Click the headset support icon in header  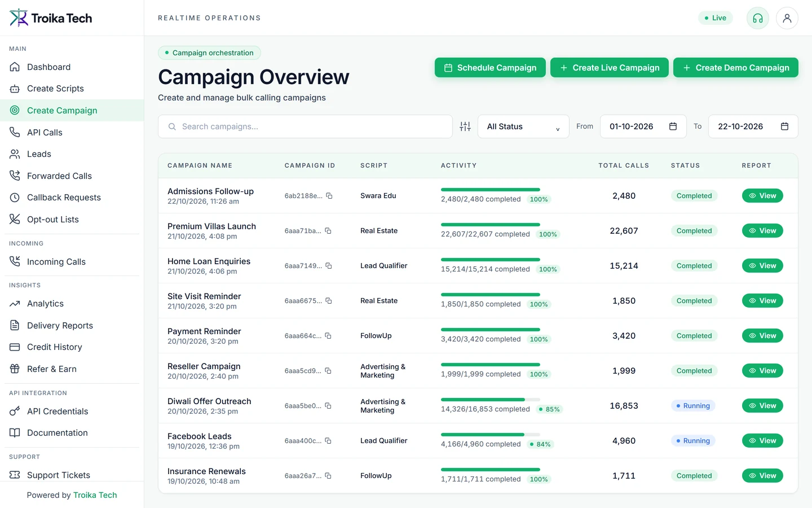pos(758,18)
